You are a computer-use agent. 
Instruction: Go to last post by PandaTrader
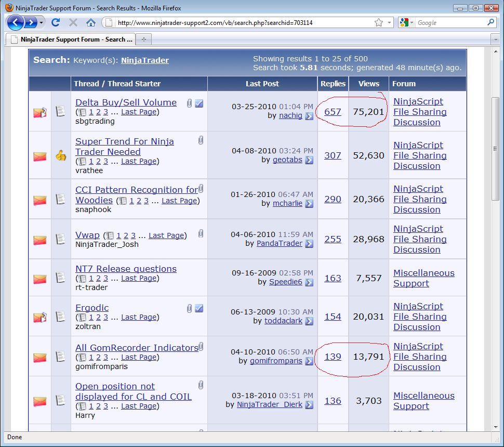tap(309, 243)
